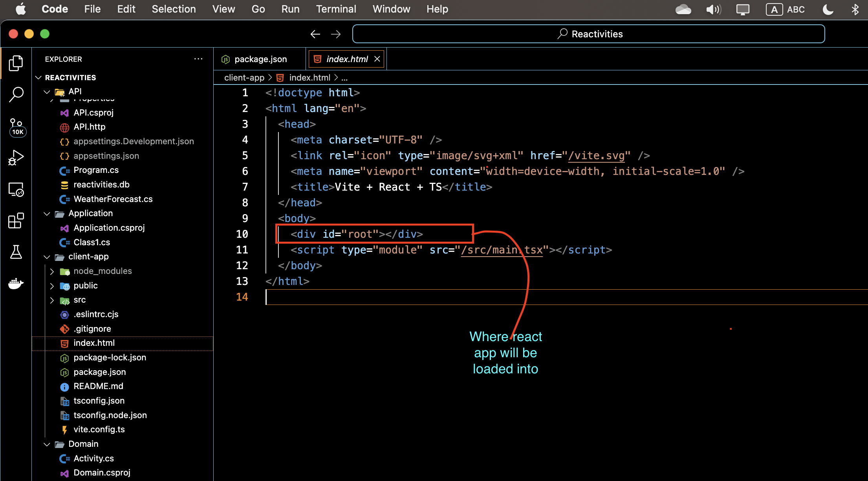This screenshot has height=481, width=868.
Task: Open the Remote Explorer icon
Action: coord(16,189)
